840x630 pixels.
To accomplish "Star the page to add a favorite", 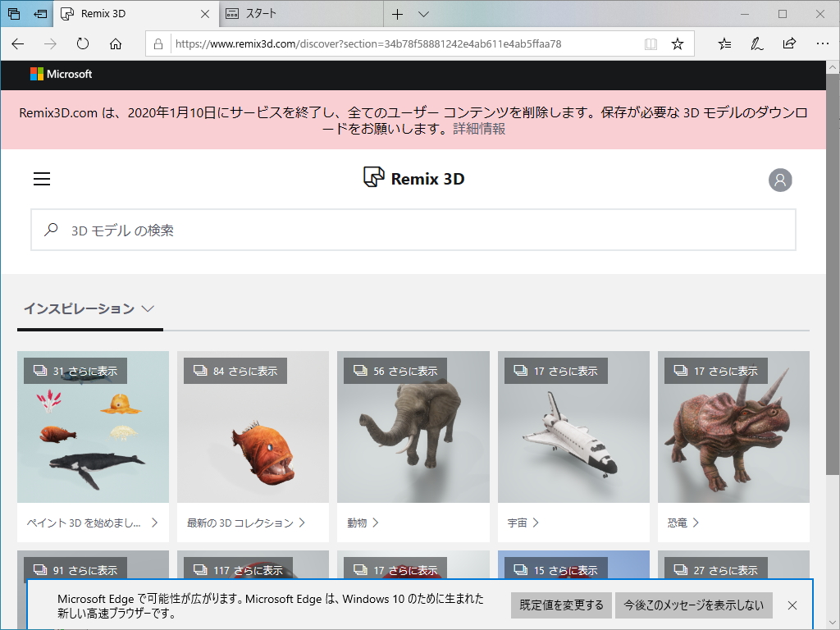I will (x=677, y=43).
